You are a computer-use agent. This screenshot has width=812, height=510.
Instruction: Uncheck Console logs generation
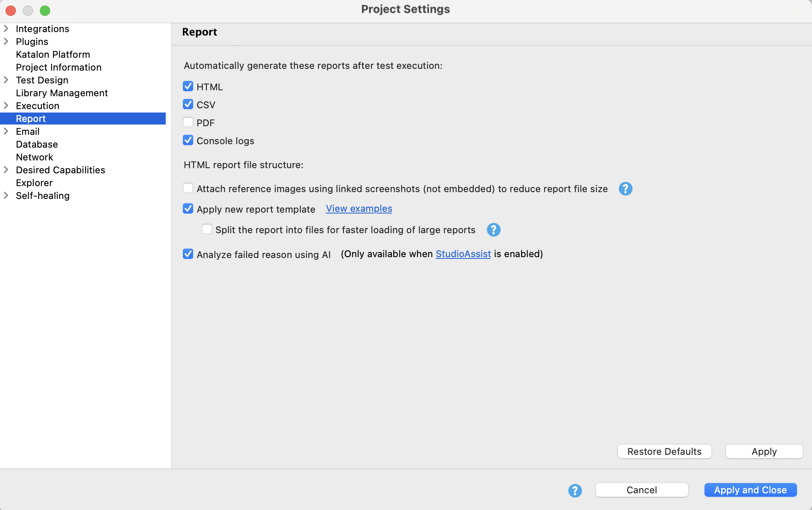click(x=188, y=140)
